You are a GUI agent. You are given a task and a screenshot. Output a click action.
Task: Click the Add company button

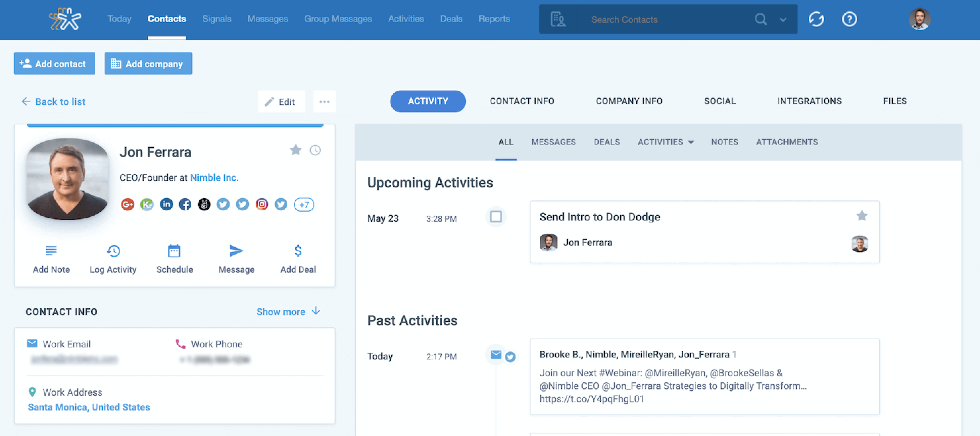coord(148,63)
